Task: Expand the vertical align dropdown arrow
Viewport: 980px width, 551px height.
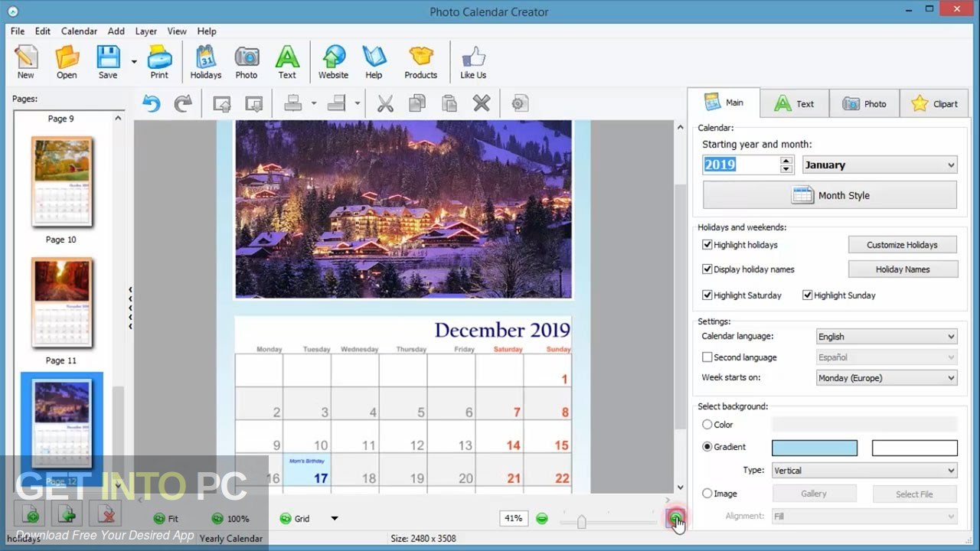Action: (x=357, y=103)
